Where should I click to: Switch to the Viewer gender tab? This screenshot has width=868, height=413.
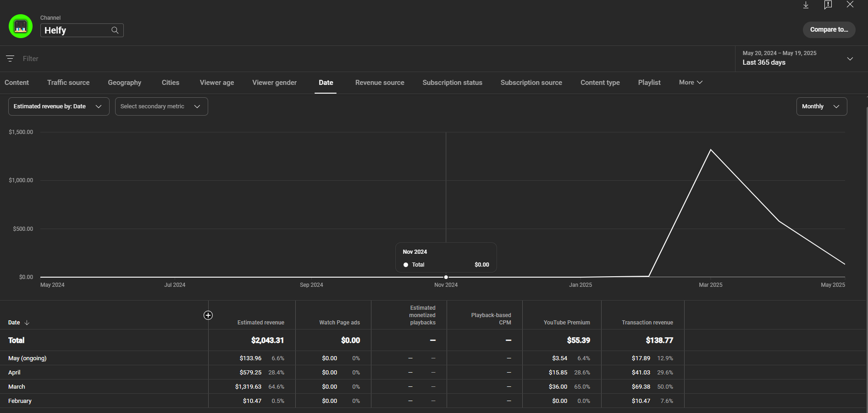point(275,83)
